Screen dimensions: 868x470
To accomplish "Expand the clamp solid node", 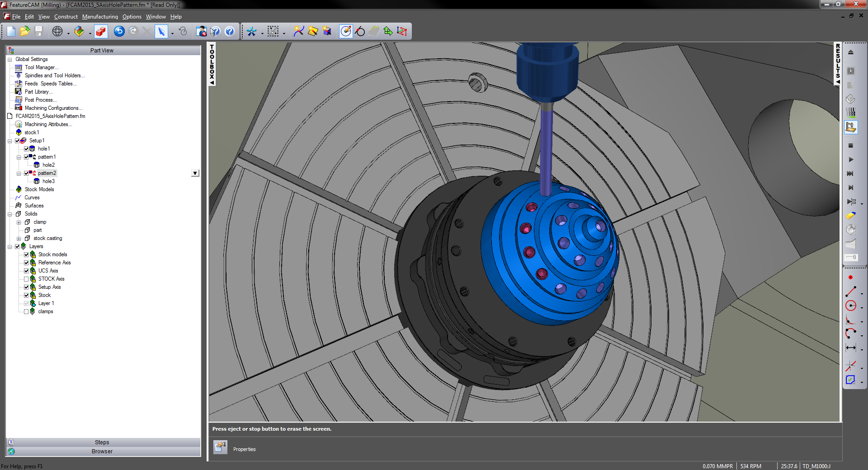I will 19,222.
